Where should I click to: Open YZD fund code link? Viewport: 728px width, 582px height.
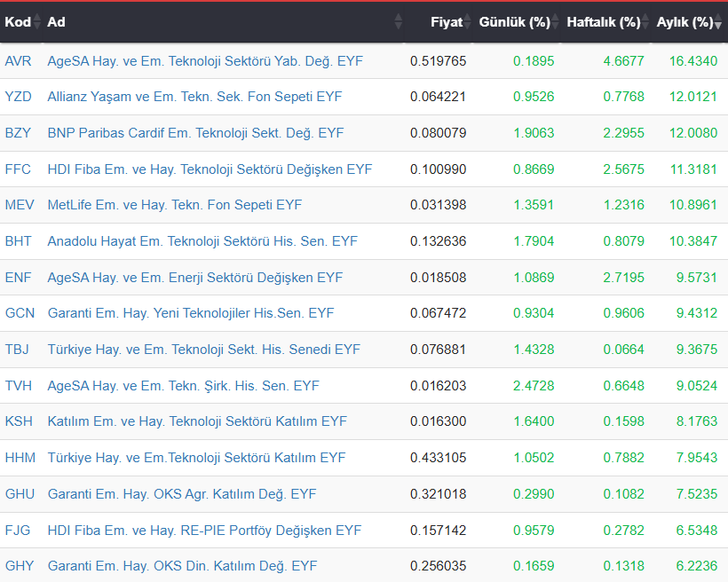coord(18,97)
